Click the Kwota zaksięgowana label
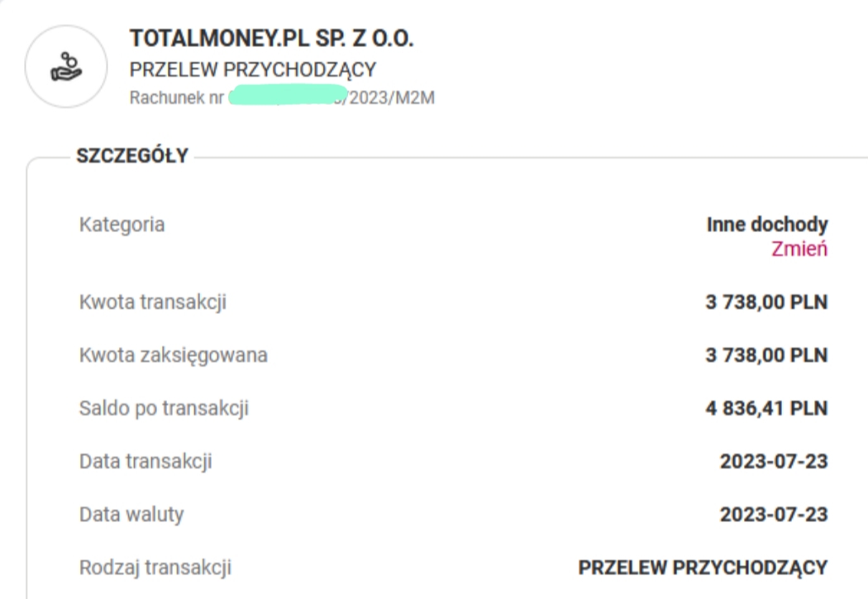 tap(174, 356)
